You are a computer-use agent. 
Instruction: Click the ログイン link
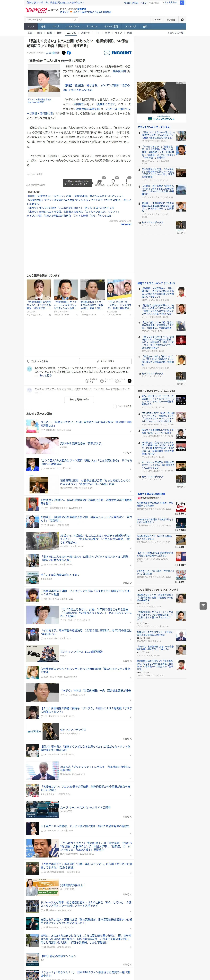[x=64, y=12]
